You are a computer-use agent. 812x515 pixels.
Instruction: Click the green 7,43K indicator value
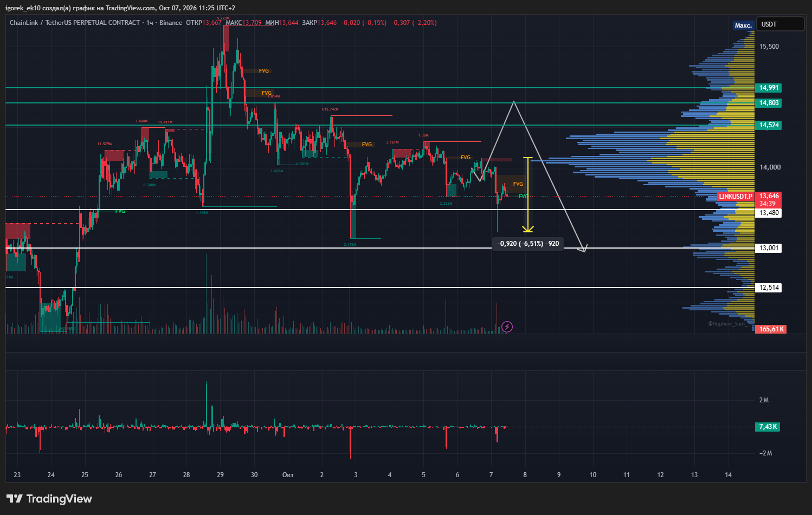[x=768, y=427]
